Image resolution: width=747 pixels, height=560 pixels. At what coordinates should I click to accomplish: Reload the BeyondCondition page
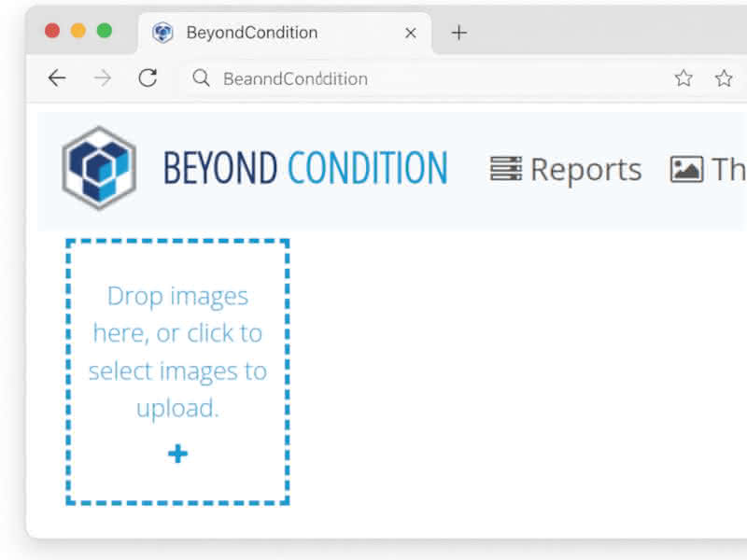tap(148, 78)
